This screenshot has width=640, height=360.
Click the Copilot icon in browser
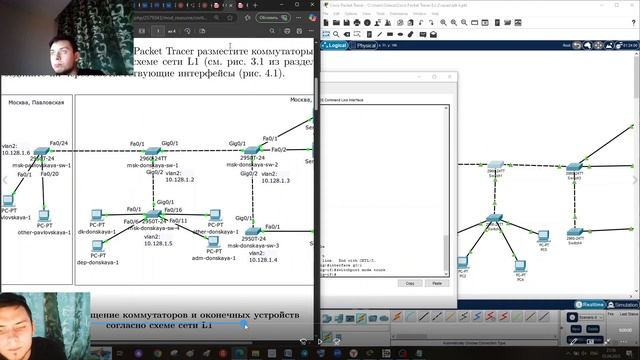coord(312,18)
